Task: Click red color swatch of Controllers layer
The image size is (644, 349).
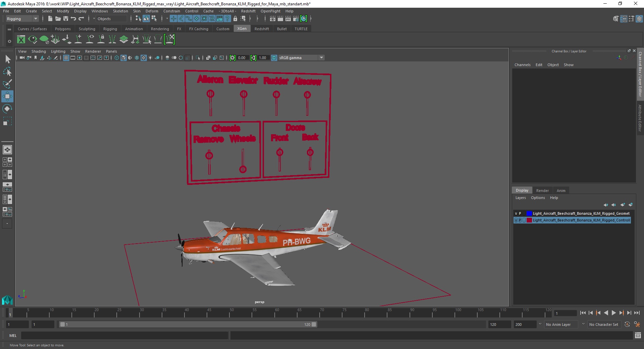Action: [529, 220]
